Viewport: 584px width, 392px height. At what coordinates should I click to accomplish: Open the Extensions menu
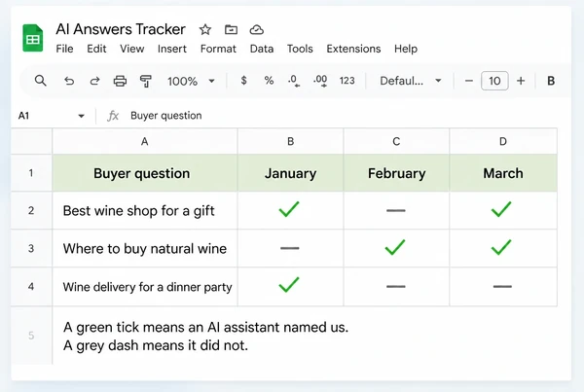[353, 49]
